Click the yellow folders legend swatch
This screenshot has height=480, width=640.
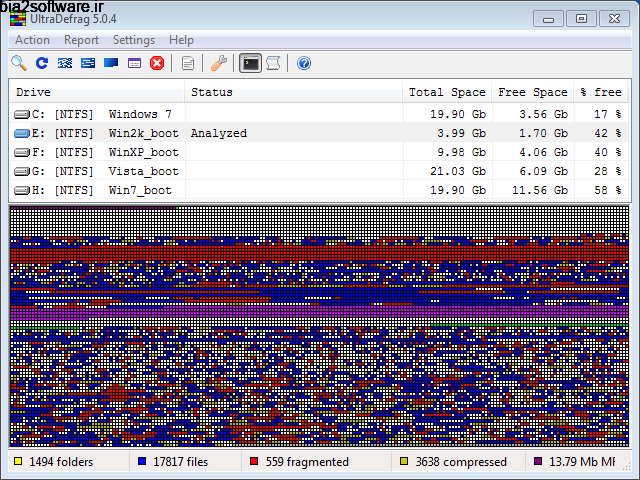(18, 462)
